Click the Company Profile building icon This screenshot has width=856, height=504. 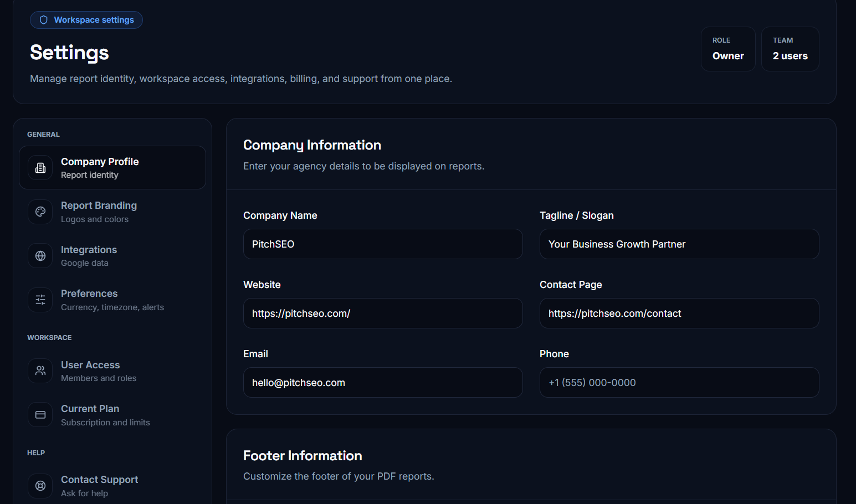[40, 168]
